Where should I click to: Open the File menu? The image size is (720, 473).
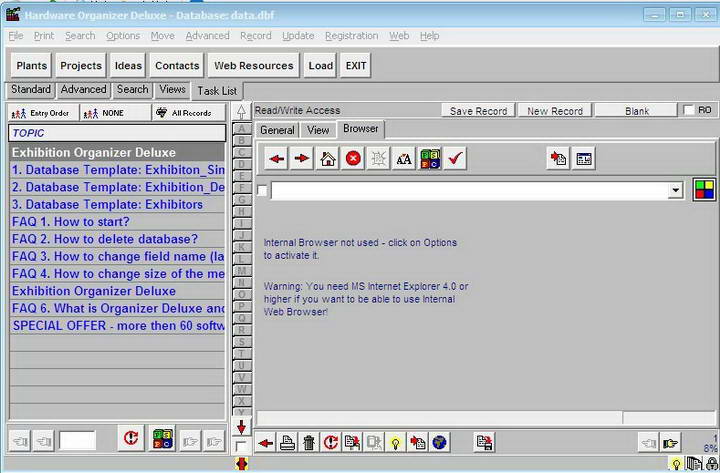[16, 36]
